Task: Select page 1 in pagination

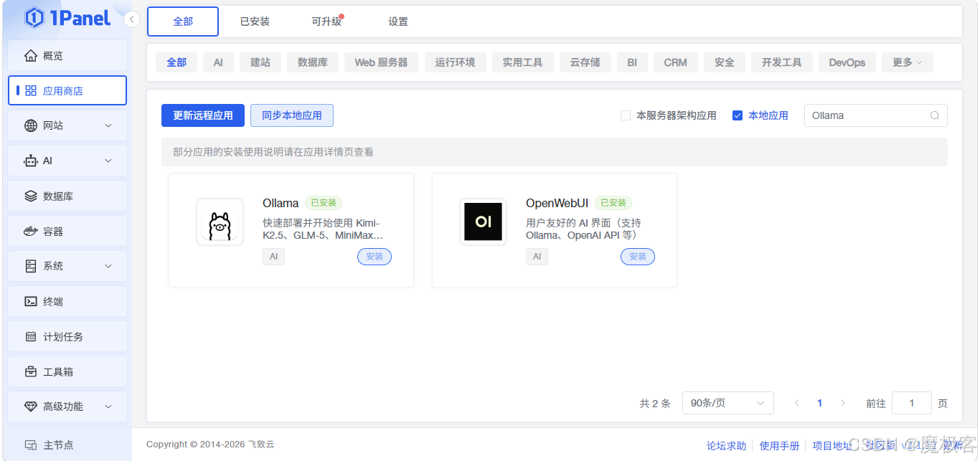Action: click(x=820, y=403)
